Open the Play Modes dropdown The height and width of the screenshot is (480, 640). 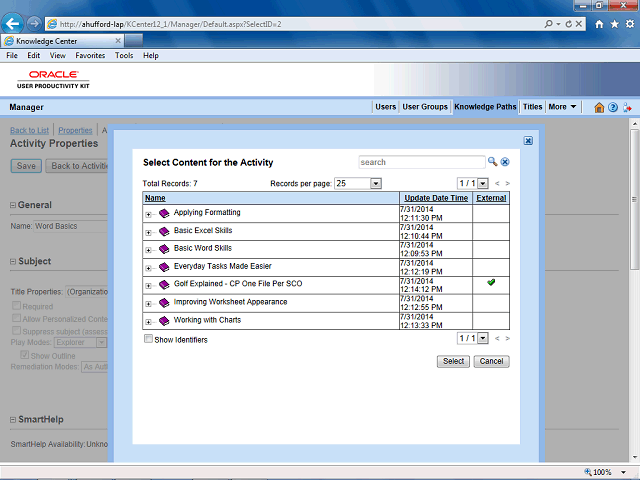tap(101, 342)
